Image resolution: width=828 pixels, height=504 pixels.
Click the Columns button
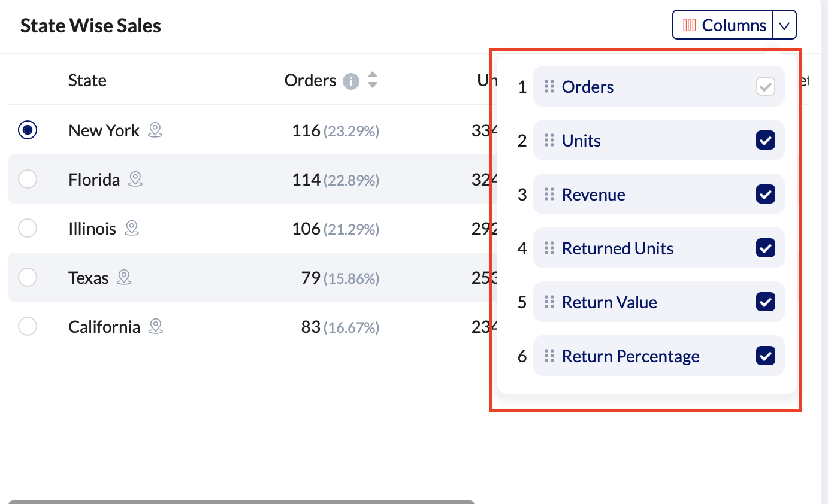point(723,25)
